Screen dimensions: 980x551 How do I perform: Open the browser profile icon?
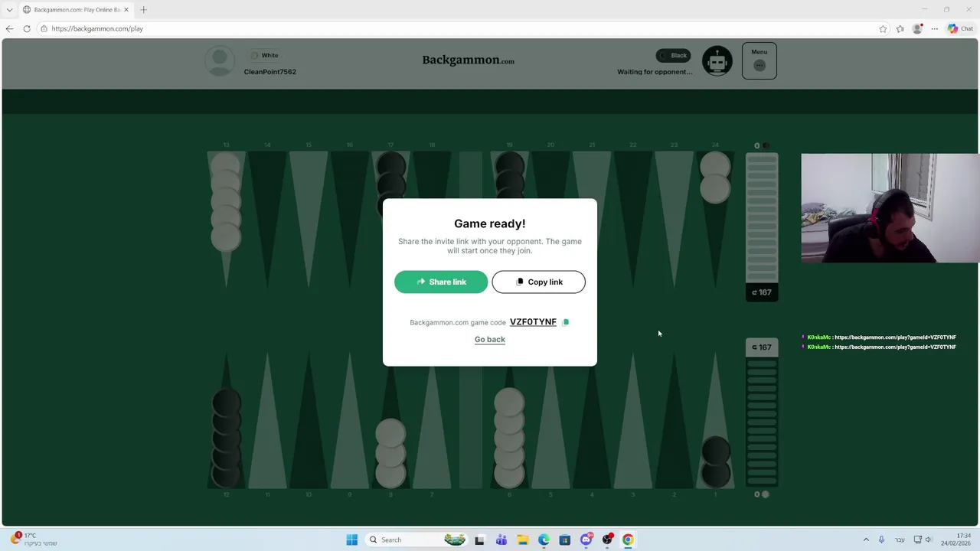click(917, 28)
